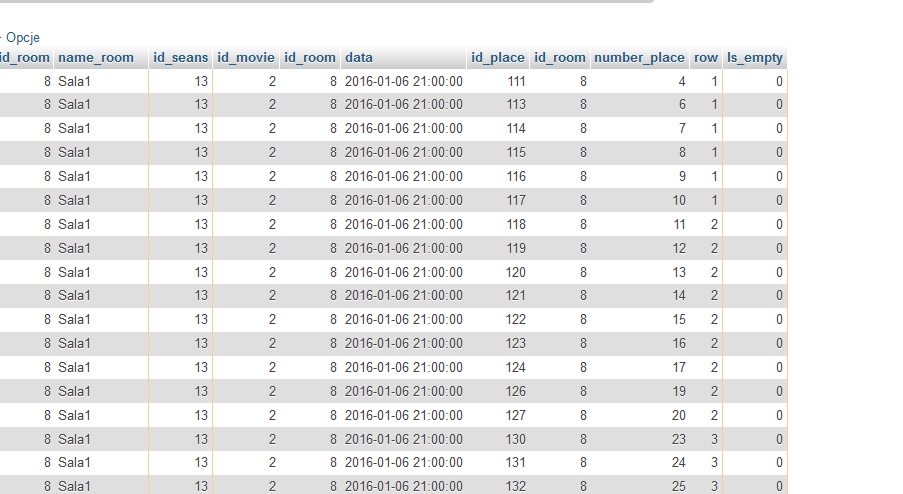The image size is (903, 494).
Task: Sort by the number_place column header
Action: pos(639,58)
